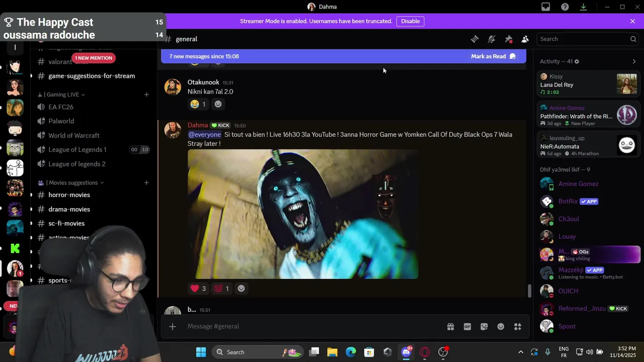Open the gift Nitro icon
This screenshot has width=644, height=362.
click(x=451, y=326)
